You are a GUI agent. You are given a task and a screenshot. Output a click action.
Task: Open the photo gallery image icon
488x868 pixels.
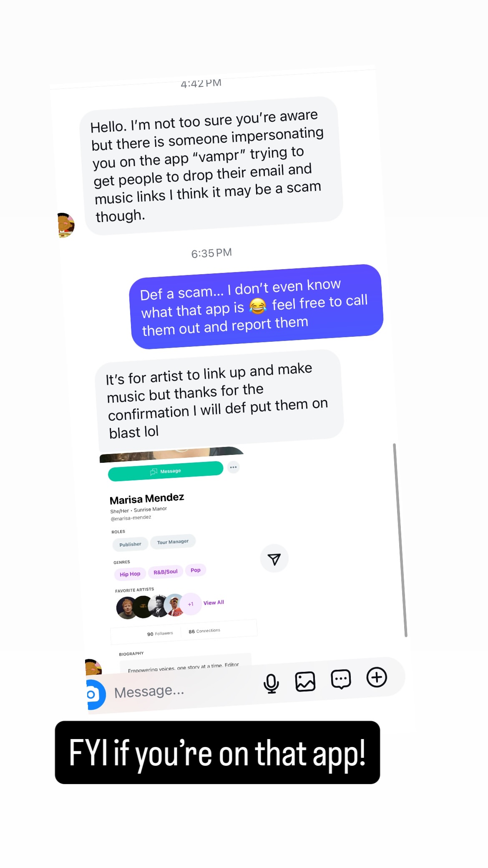pyautogui.click(x=305, y=681)
